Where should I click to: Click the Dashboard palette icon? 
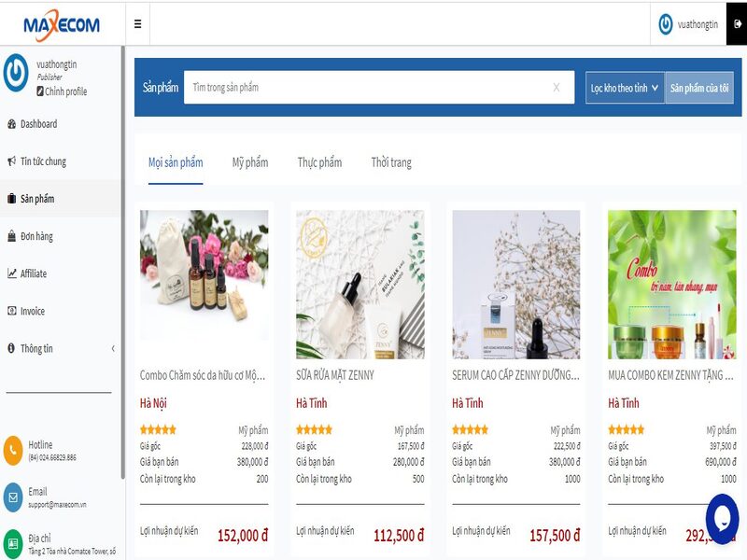click(x=12, y=124)
